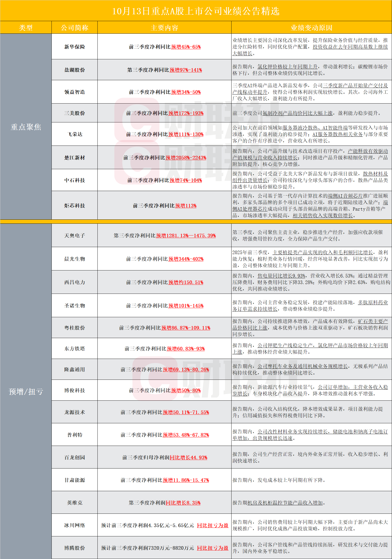Pick the company name '博腾股份'
This screenshot has width=392, height=559.
coord(75,548)
